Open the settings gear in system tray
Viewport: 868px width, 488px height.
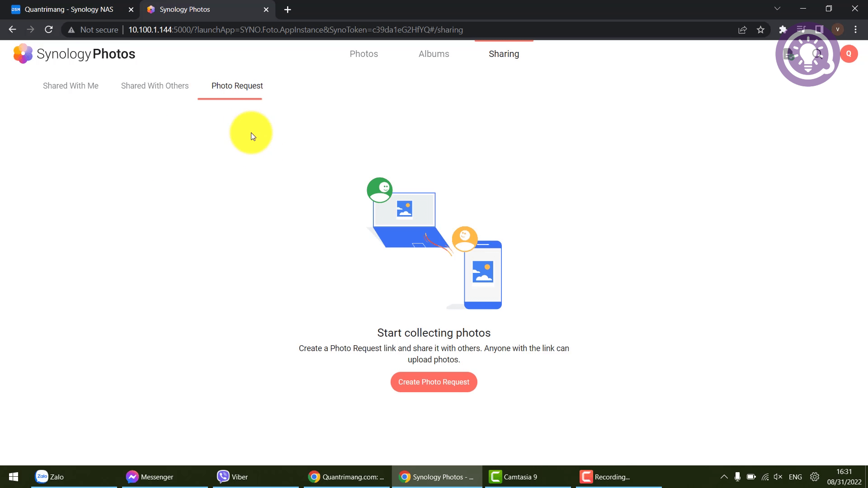click(x=815, y=477)
